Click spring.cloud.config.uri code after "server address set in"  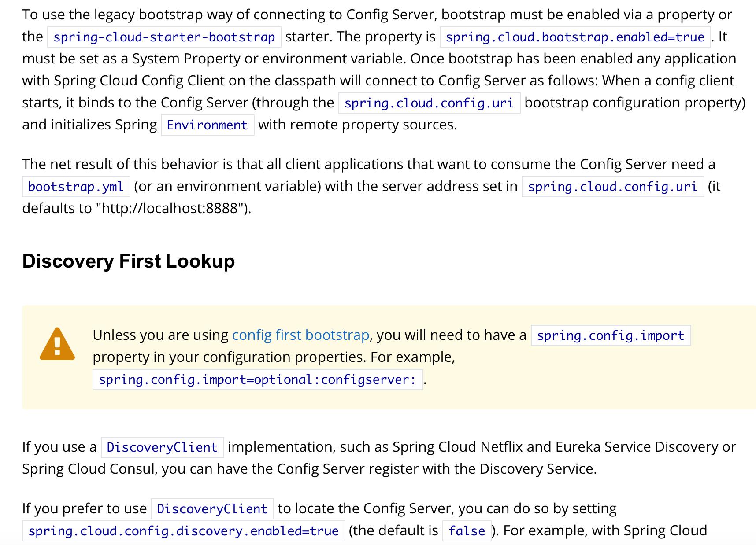(x=612, y=187)
